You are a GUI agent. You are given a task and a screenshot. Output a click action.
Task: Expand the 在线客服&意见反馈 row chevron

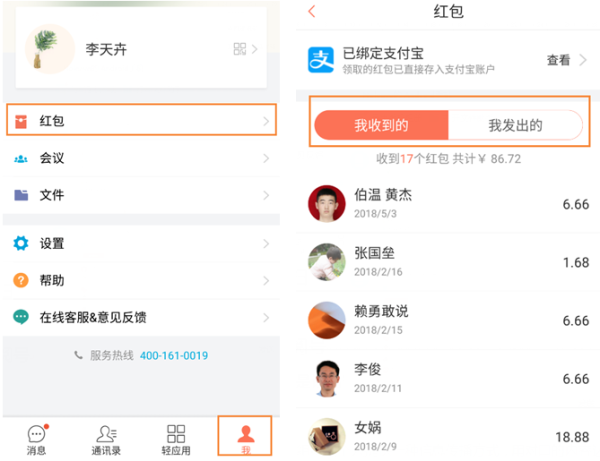click(x=266, y=318)
